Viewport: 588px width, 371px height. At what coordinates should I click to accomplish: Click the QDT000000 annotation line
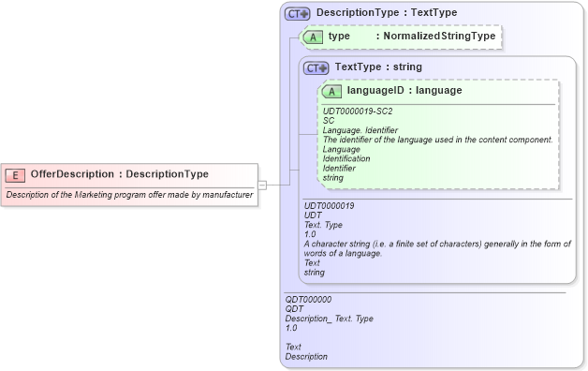coord(308,300)
